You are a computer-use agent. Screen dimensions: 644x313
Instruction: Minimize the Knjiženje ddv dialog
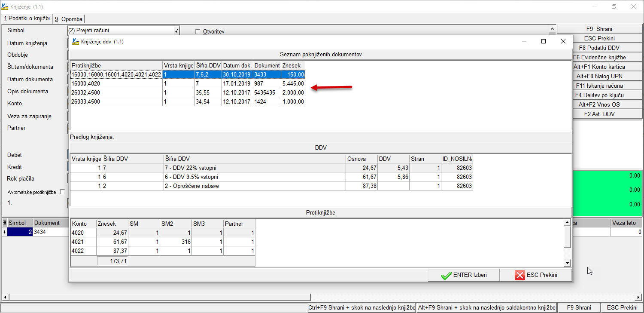pyautogui.click(x=524, y=41)
